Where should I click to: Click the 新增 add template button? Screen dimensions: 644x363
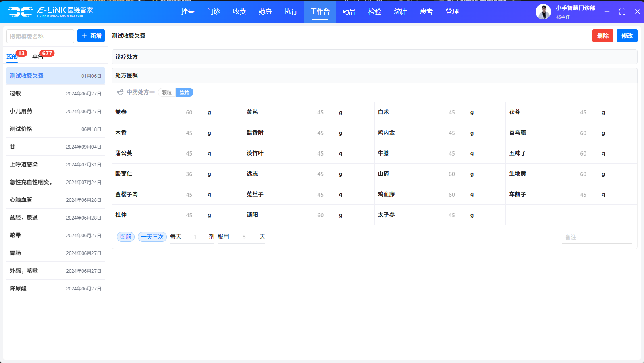[x=91, y=36]
